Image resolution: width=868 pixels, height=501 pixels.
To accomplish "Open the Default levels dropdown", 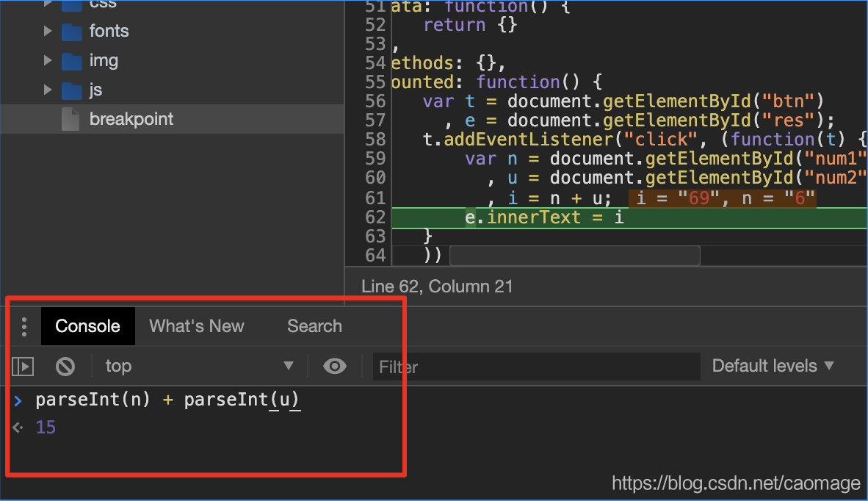I will 773,366.
